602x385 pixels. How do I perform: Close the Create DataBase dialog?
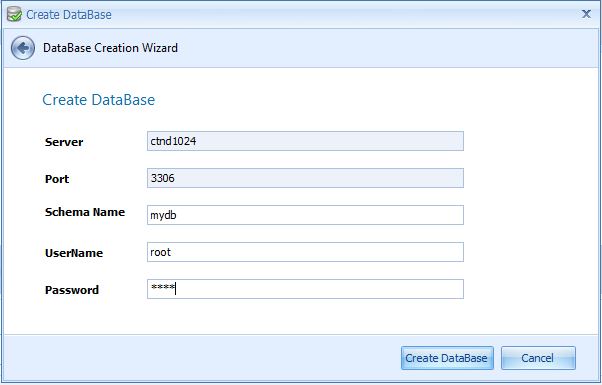point(586,14)
